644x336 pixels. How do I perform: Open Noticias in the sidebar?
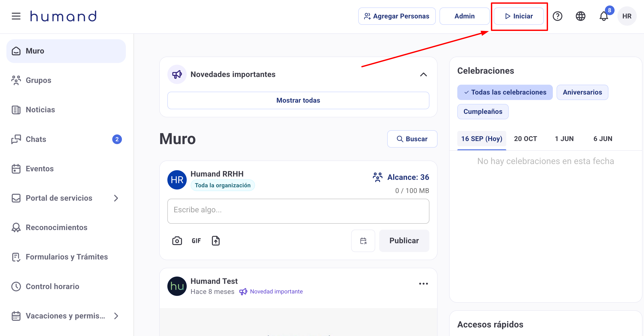point(66,110)
